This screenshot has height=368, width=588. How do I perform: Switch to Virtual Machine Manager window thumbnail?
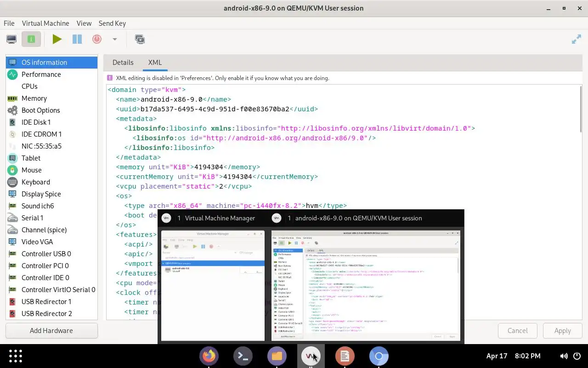click(213, 285)
